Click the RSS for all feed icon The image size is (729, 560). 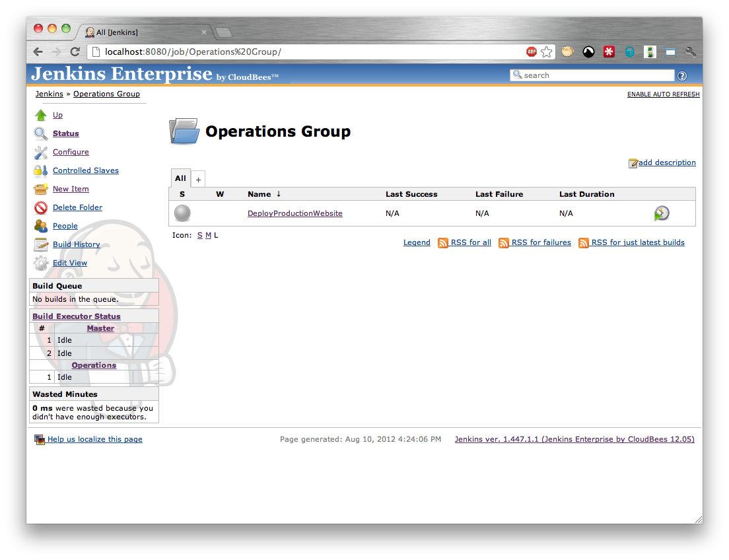[442, 243]
